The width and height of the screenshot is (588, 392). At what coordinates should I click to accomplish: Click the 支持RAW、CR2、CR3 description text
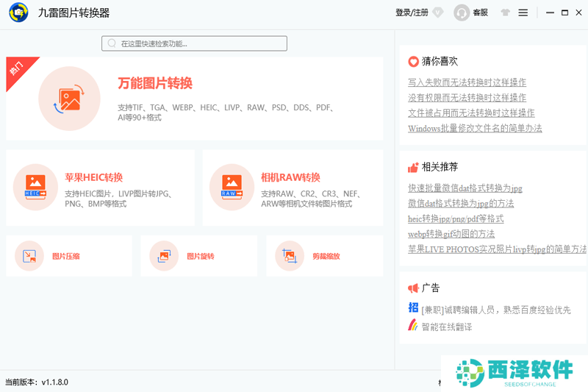(x=310, y=199)
